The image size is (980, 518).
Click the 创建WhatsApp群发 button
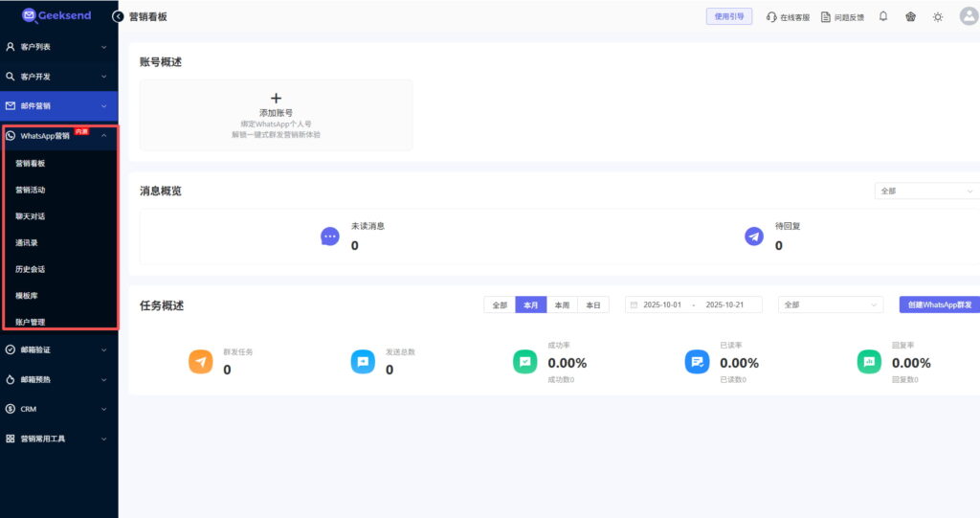pyautogui.click(x=939, y=304)
